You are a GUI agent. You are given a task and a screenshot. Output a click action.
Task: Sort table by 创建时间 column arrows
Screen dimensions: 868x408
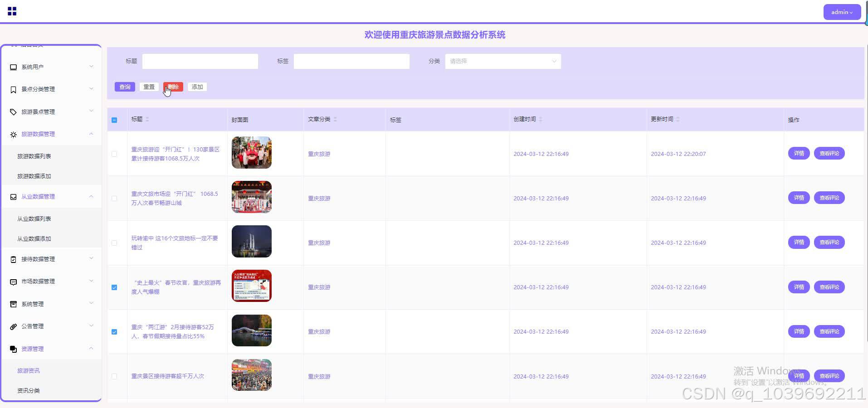click(x=541, y=119)
